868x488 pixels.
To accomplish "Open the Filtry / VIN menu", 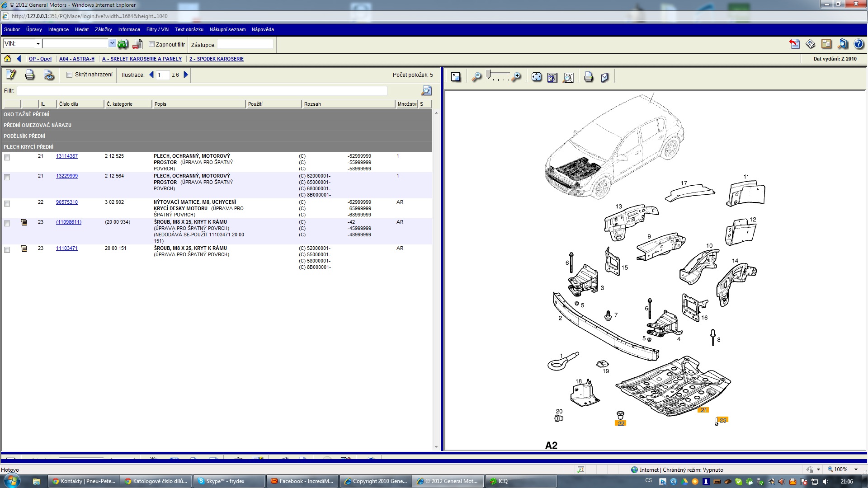I will pos(157,29).
